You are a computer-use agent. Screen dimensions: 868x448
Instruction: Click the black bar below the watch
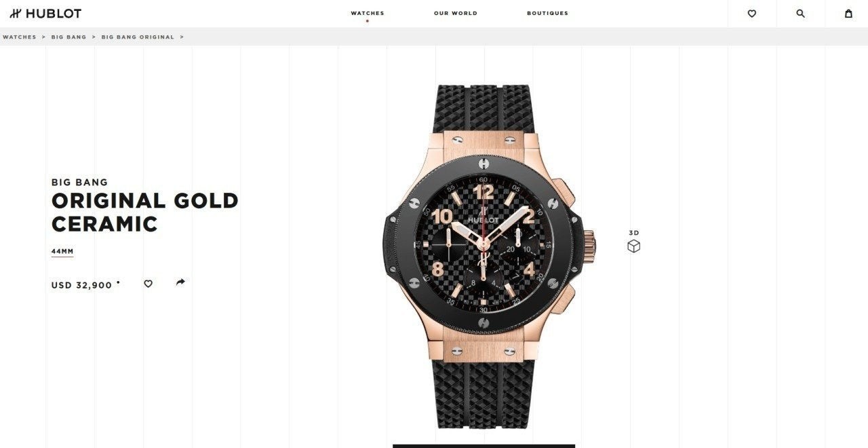pyautogui.click(x=484, y=446)
